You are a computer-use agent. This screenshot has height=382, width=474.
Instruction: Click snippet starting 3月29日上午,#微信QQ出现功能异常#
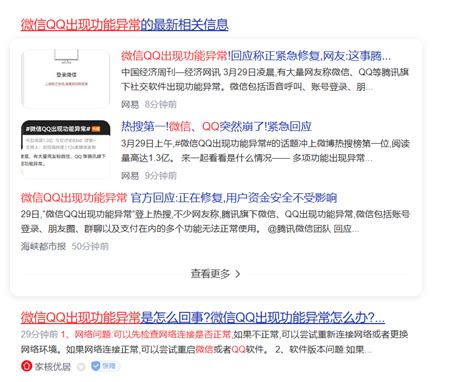pyautogui.click(x=265, y=151)
